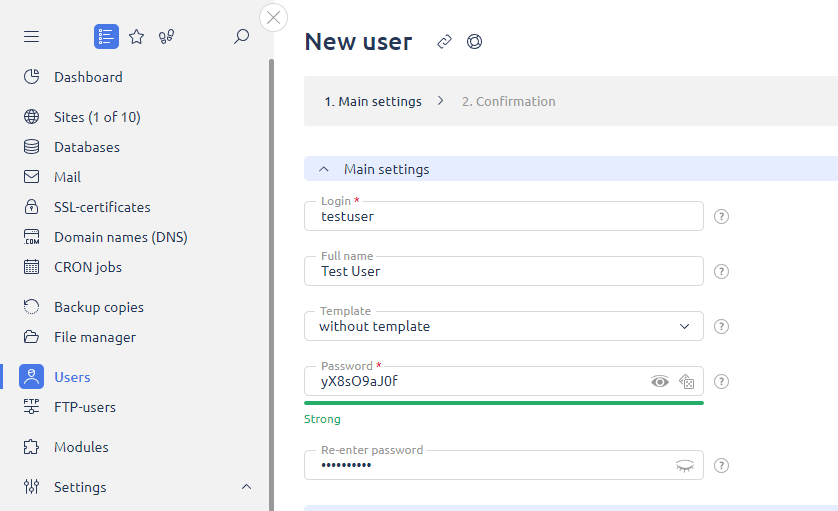
Task: Generate random password with dice icon
Action: pos(686,381)
